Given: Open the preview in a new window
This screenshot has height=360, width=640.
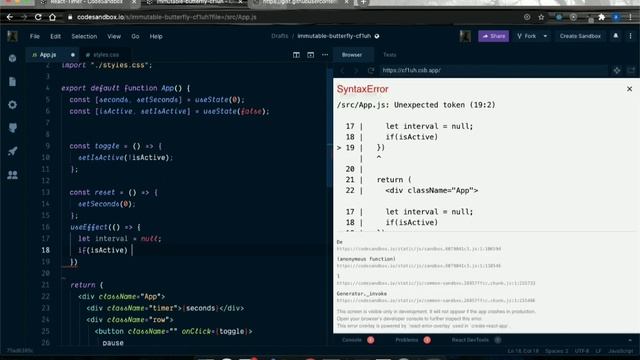Looking at the screenshot, I should [x=631, y=70].
